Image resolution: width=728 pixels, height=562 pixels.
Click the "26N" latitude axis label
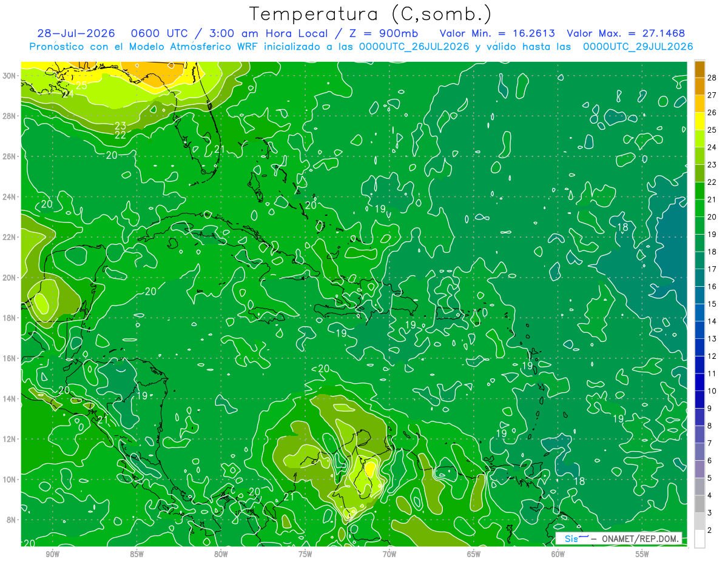click(x=10, y=156)
